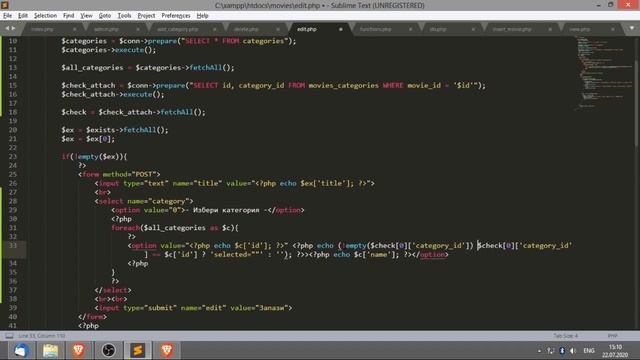Open the tab list dropdown arrow
The width and height of the screenshot is (640, 360).
coord(632,29)
